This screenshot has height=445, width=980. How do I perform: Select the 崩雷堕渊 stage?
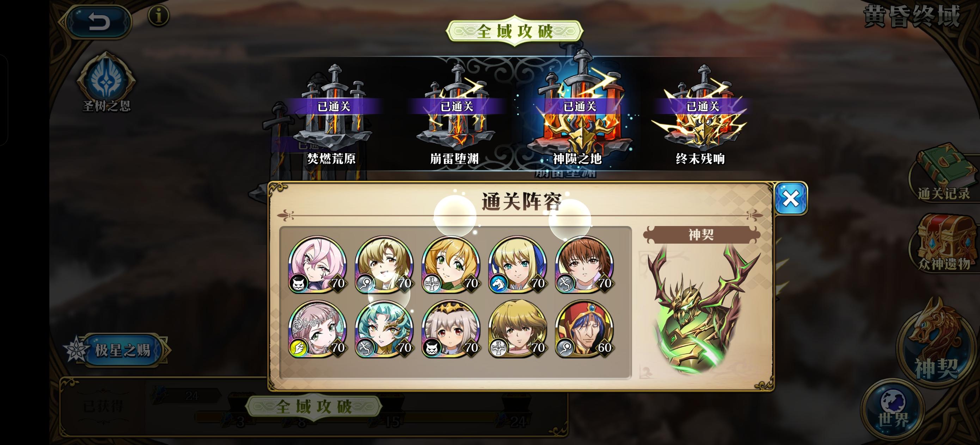click(x=455, y=116)
